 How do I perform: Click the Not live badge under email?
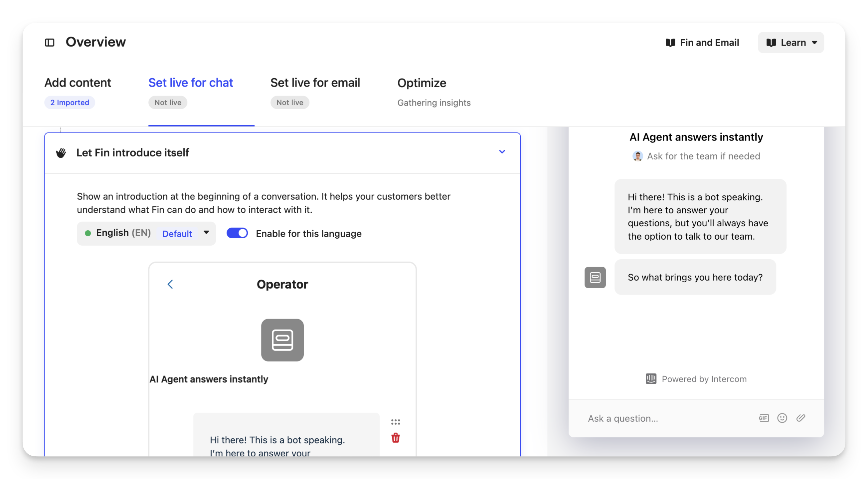point(290,103)
